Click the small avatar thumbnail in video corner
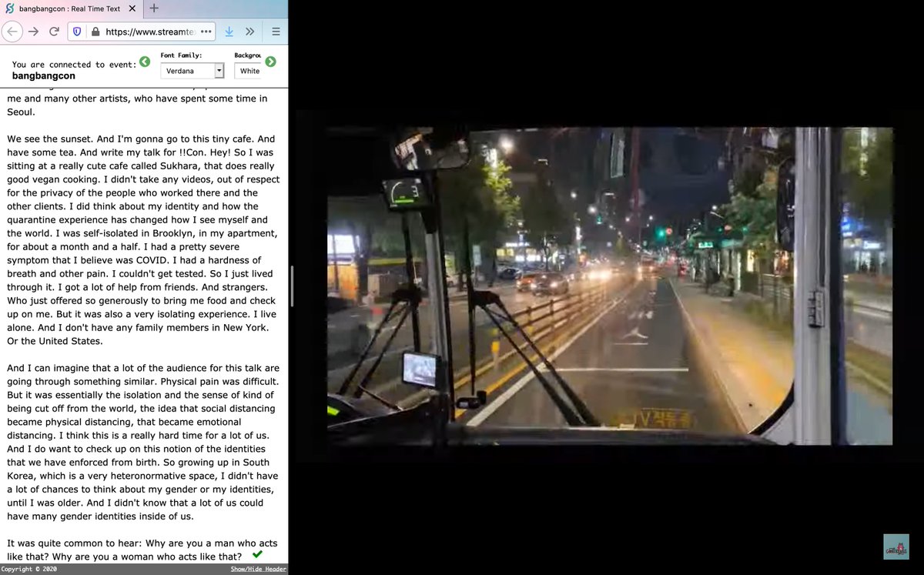Viewport: 924px width, 575px height. click(x=896, y=546)
